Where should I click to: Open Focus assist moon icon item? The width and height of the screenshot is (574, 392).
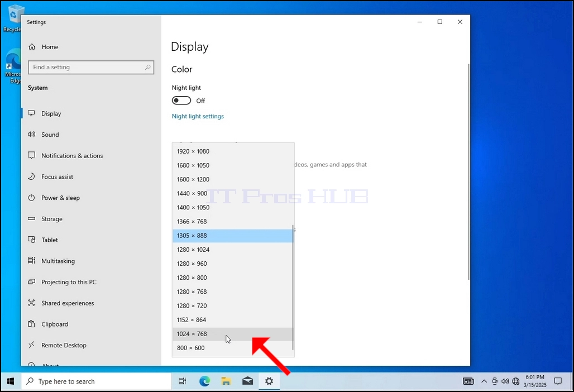[31, 177]
